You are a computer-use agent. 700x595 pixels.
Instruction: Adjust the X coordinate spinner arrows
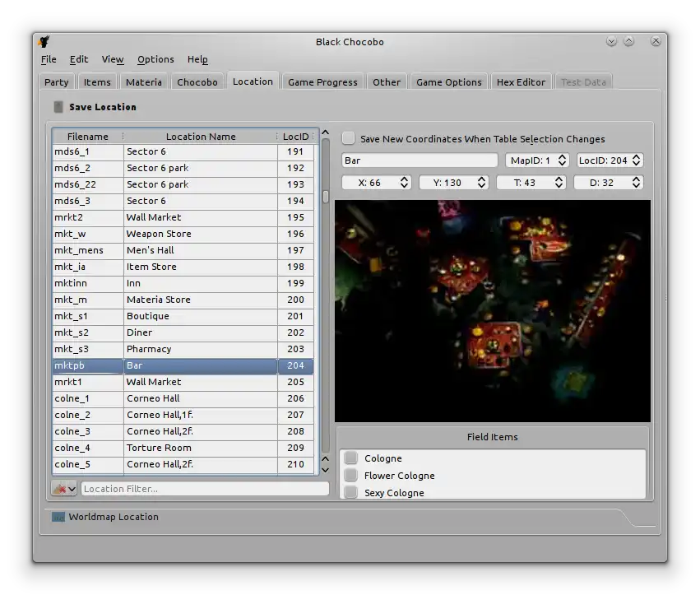404,183
